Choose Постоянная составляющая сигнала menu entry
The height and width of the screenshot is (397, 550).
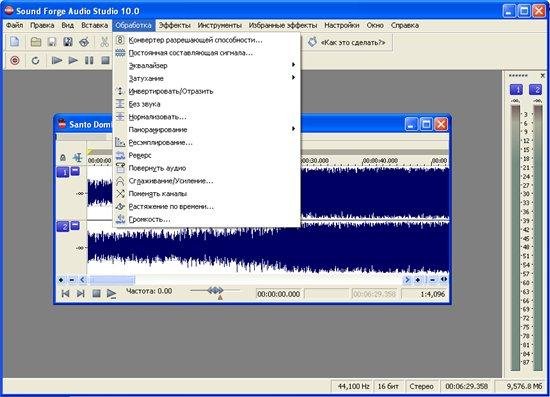tap(207, 53)
